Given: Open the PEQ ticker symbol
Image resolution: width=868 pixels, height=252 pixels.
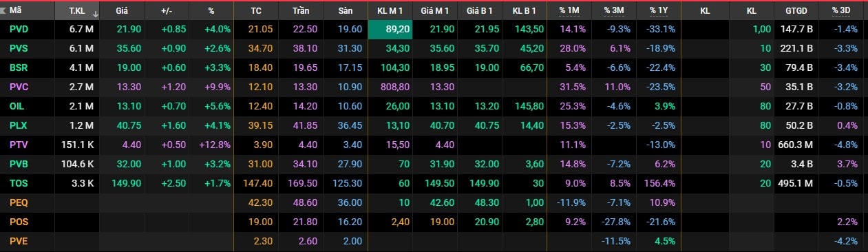Looking at the screenshot, I should pos(19,203).
